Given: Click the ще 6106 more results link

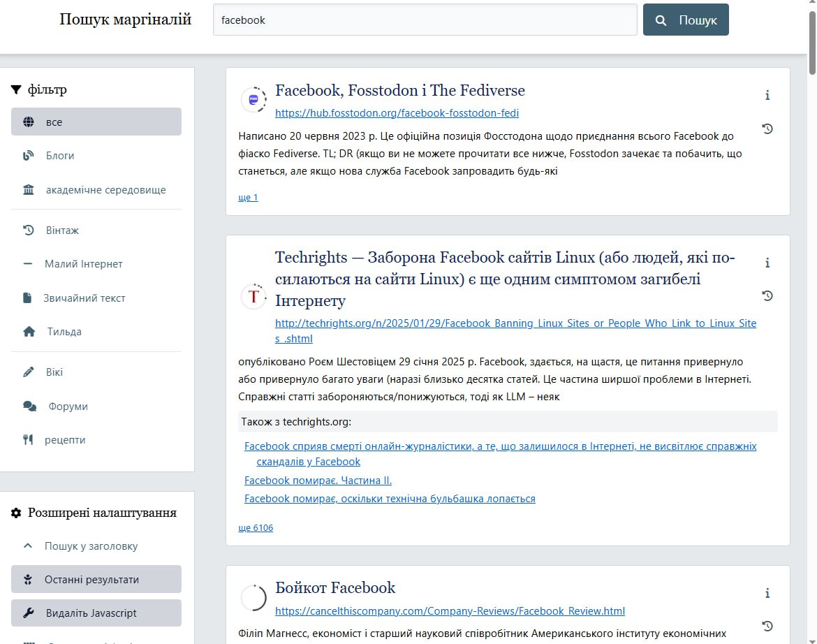Looking at the screenshot, I should pos(256,527).
